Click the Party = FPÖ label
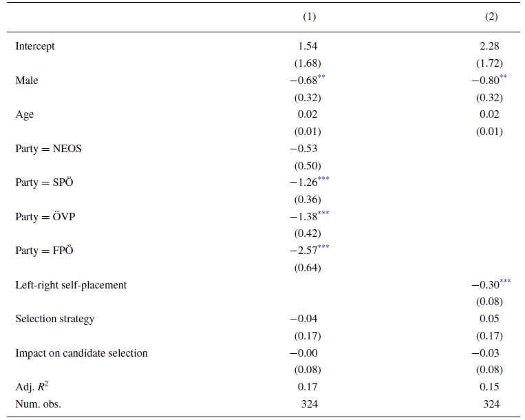 point(45,251)
